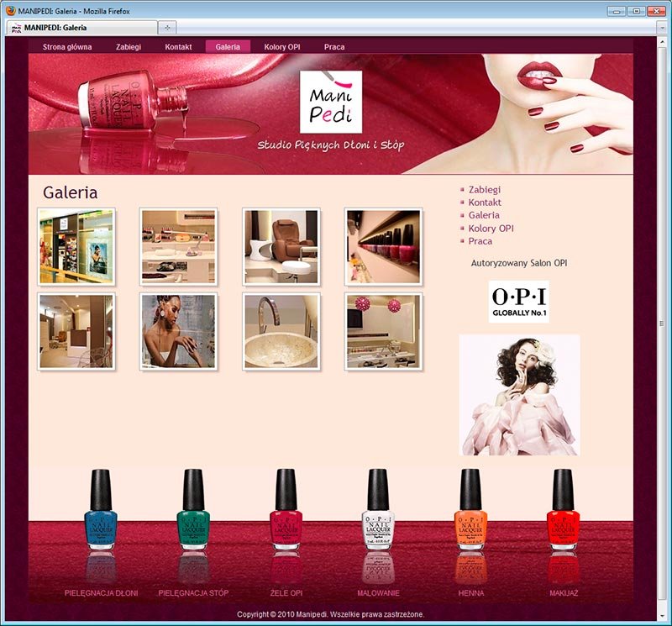Open the thumbnail with pink hanging decorations
This screenshot has width=672, height=626.
coord(384,331)
